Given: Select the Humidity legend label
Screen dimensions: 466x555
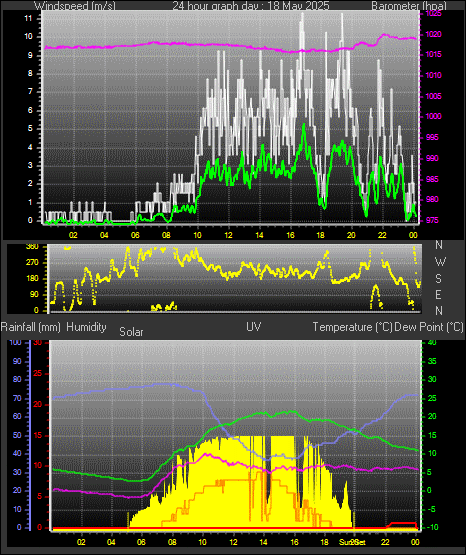Looking at the screenshot, I should (x=86, y=327).
